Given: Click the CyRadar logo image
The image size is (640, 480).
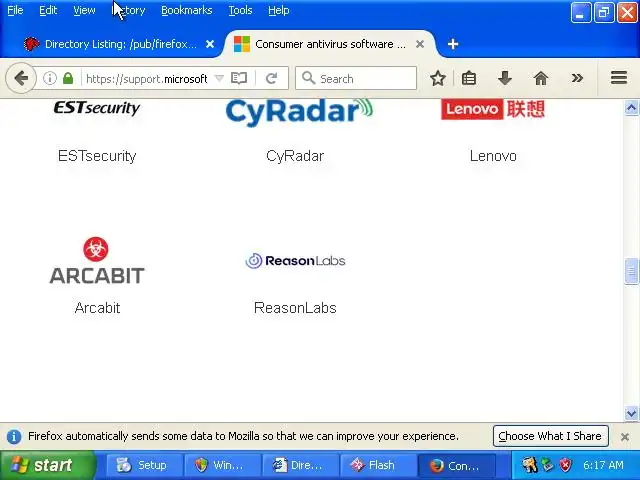Looking at the screenshot, I should point(299,111).
